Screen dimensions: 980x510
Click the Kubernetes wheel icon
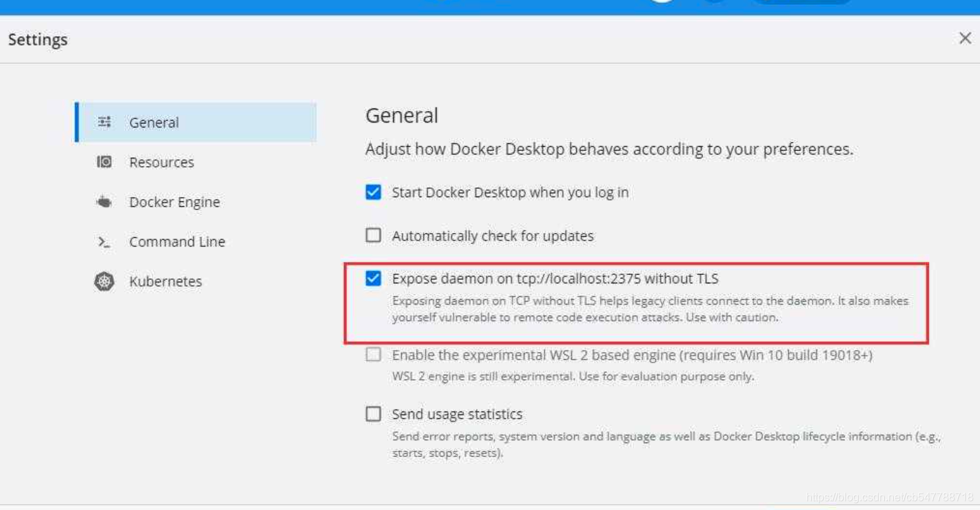104,281
